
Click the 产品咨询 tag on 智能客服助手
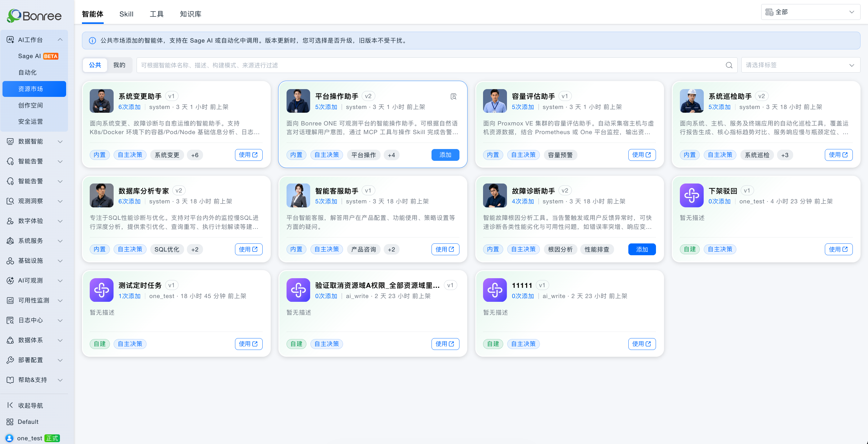point(364,249)
